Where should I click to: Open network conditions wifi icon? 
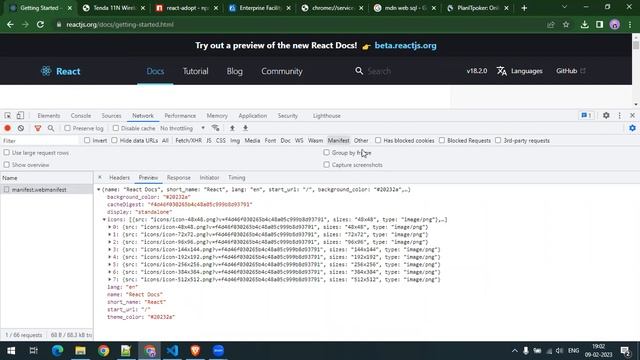click(x=216, y=128)
